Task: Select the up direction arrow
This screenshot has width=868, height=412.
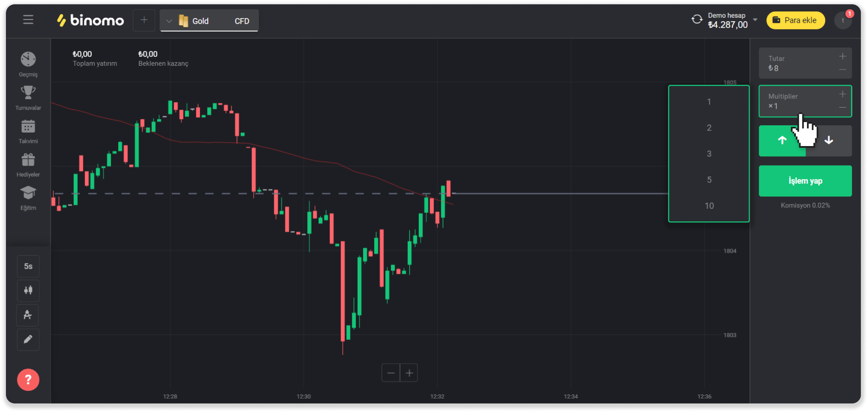Action: (x=782, y=141)
